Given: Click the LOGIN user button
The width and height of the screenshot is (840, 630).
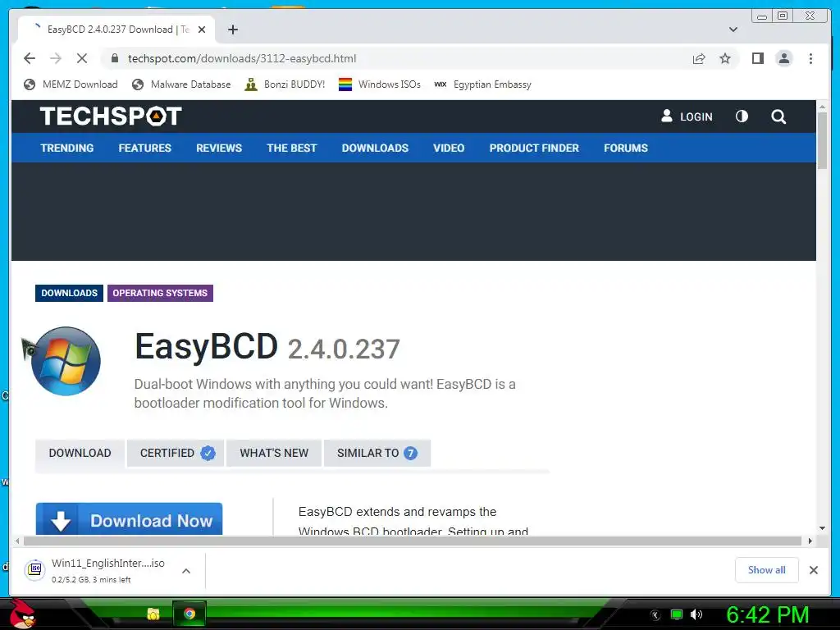Looking at the screenshot, I should (687, 116).
